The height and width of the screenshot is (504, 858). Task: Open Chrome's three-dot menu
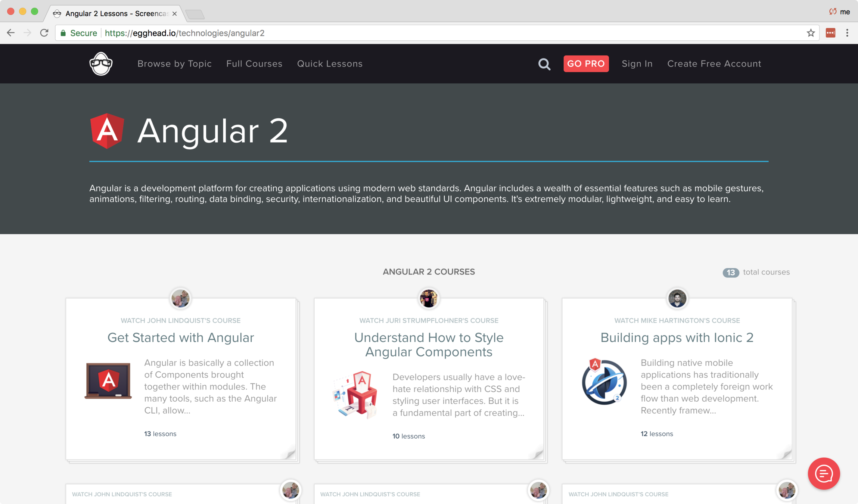[847, 33]
